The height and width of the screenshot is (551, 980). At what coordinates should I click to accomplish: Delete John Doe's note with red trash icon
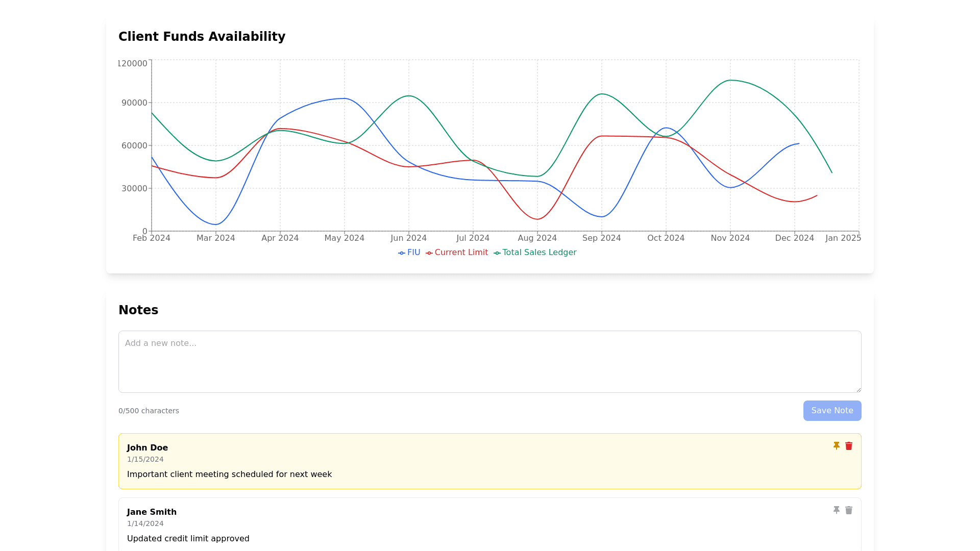tap(849, 446)
